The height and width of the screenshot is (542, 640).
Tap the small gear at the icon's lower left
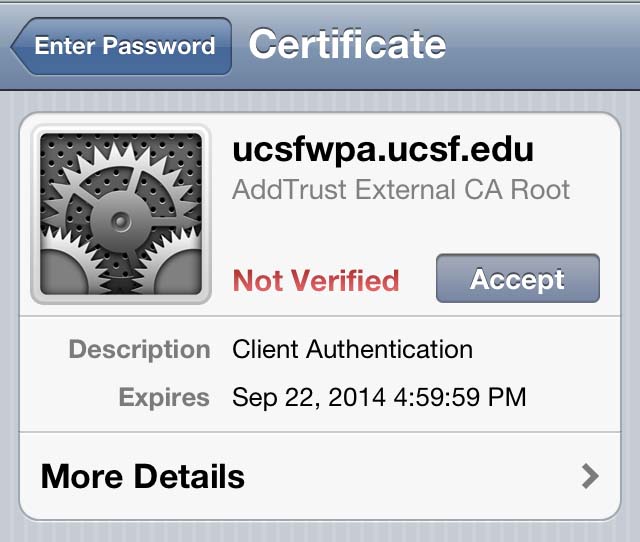coord(63,273)
